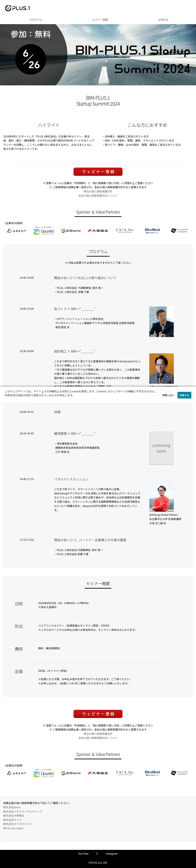Screen dimensions: 196x868
Task: Open the X link in the footer
Action: [97, 853]
